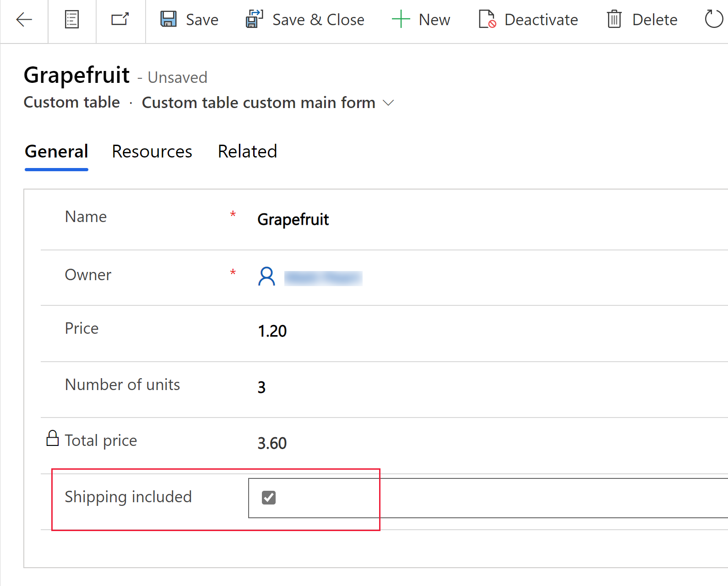This screenshot has width=728, height=586.
Task: Click the Save floppy disk icon
Action: click(x=168, y=19)
